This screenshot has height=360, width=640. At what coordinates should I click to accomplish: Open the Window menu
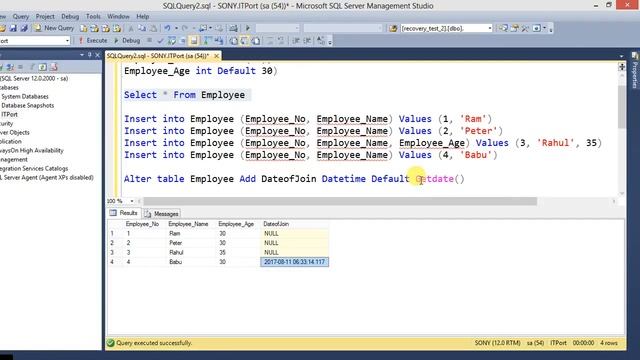pyautogui.click(x=118, y=16)
